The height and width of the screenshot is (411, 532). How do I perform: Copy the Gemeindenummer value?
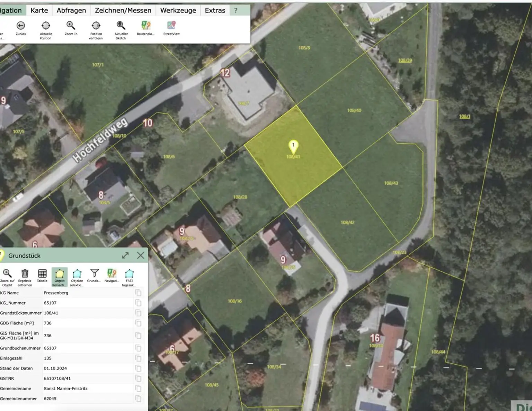tap(138, 399)
